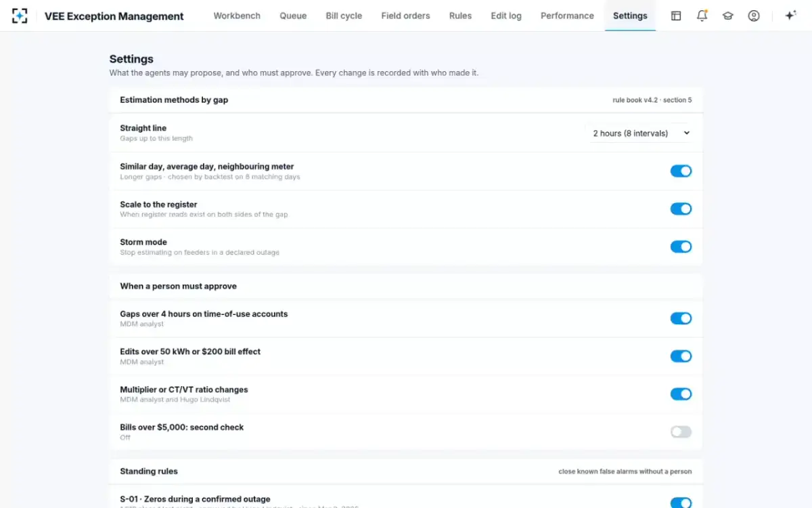
Task: Select the Settings tab
Action: coord(630,16)
